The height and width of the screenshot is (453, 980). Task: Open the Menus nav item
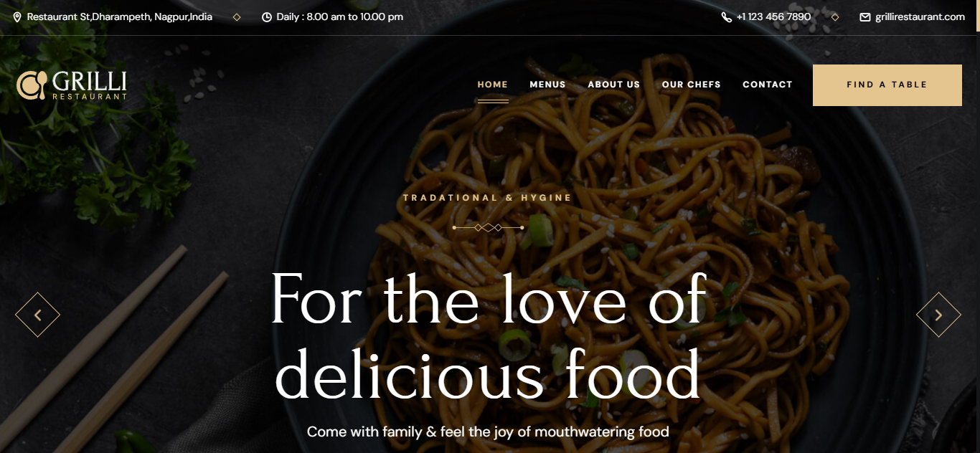click(548, 85)
